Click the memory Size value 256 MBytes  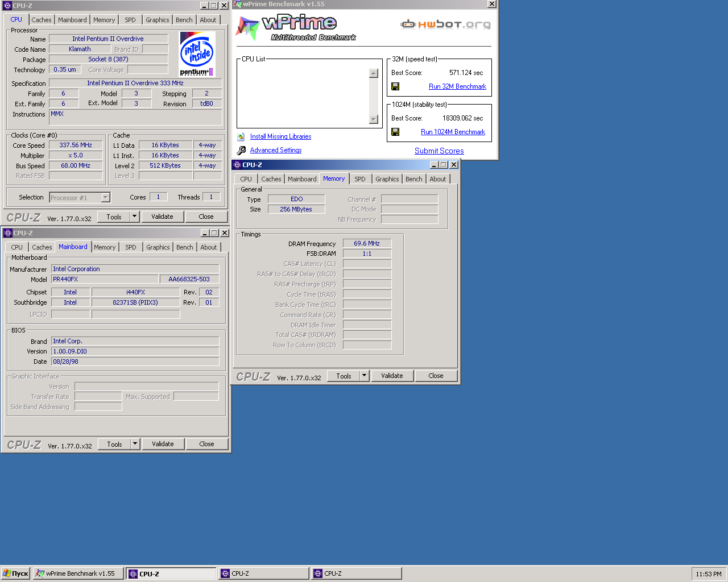(x=296, y=209)
